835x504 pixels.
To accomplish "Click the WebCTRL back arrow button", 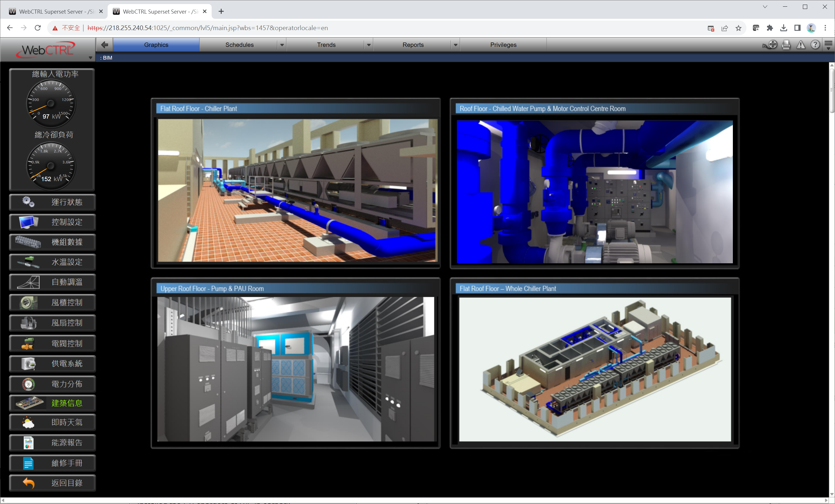I will pos(105,45).
